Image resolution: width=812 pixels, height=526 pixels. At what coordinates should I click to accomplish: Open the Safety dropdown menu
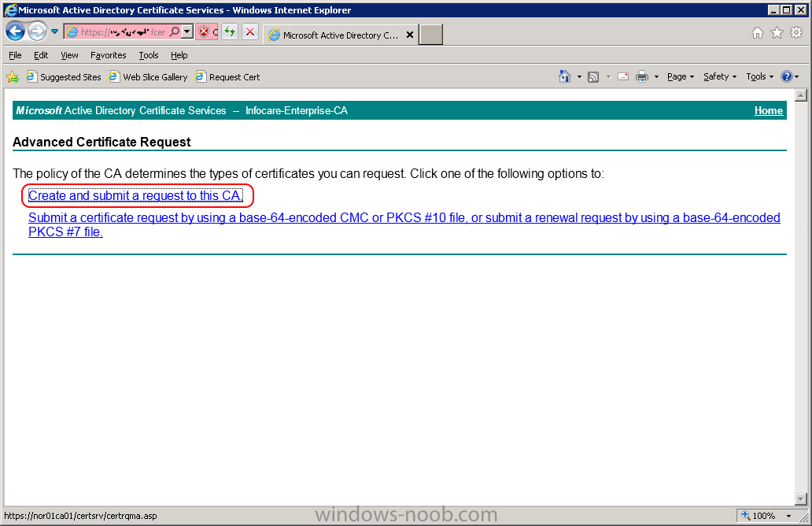(x=720, y=76)
